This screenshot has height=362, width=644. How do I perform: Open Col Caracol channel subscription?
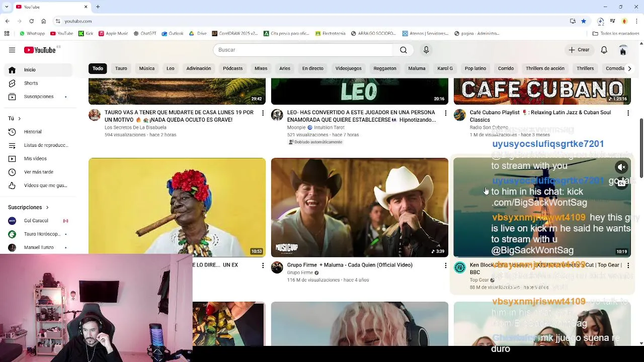tap(38, 221)
